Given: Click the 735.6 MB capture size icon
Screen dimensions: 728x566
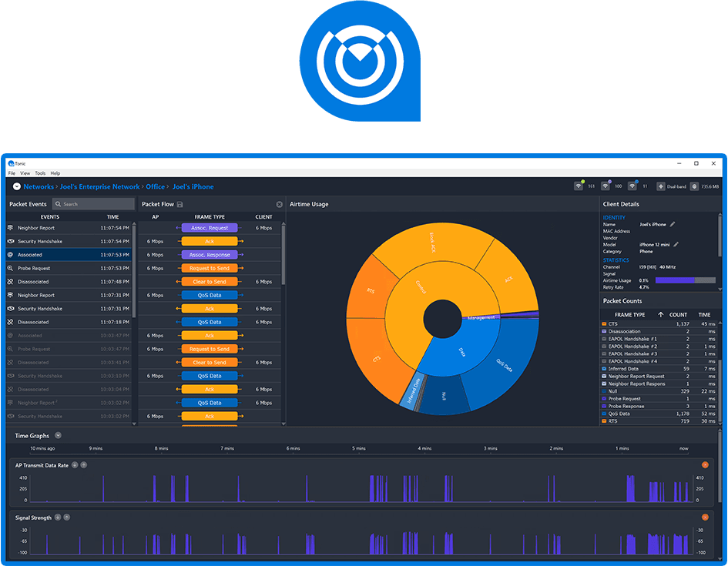Looking at the screenshot, I should click(693, 186).
